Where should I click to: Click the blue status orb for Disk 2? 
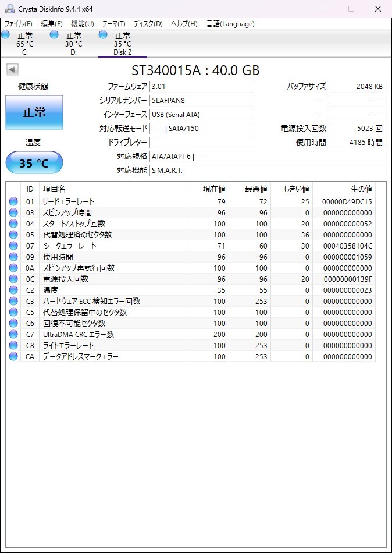pos(103,34)
